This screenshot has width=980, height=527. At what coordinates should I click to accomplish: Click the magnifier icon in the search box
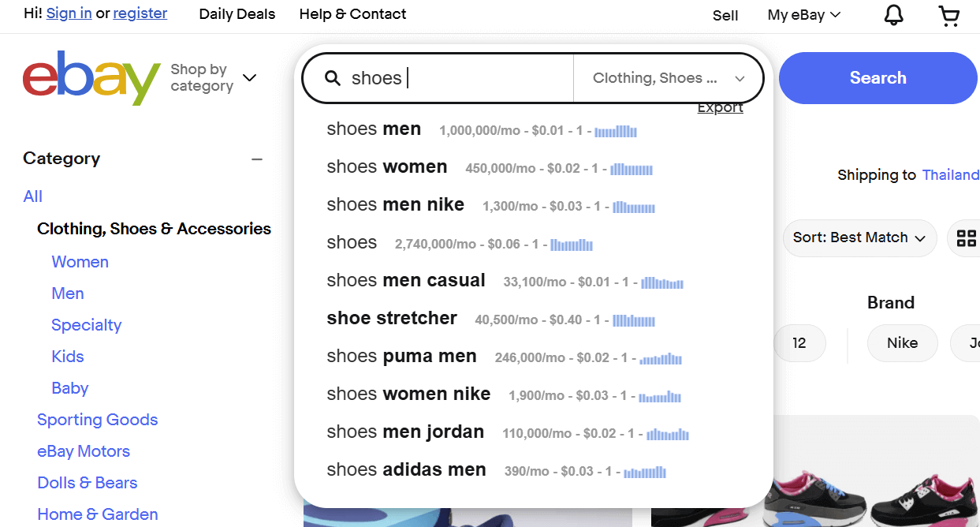click(x=333, y=78)
